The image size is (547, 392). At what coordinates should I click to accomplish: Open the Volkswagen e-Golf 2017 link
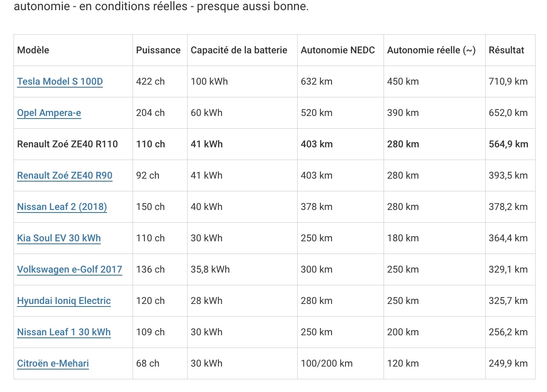pyautogui.click(x=69, y=269)
